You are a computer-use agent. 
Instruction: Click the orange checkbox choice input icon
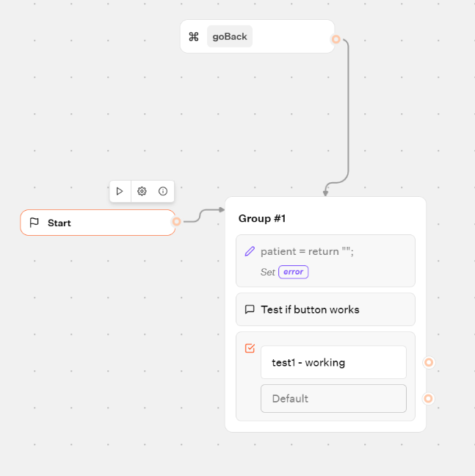(x=250, y=348)
